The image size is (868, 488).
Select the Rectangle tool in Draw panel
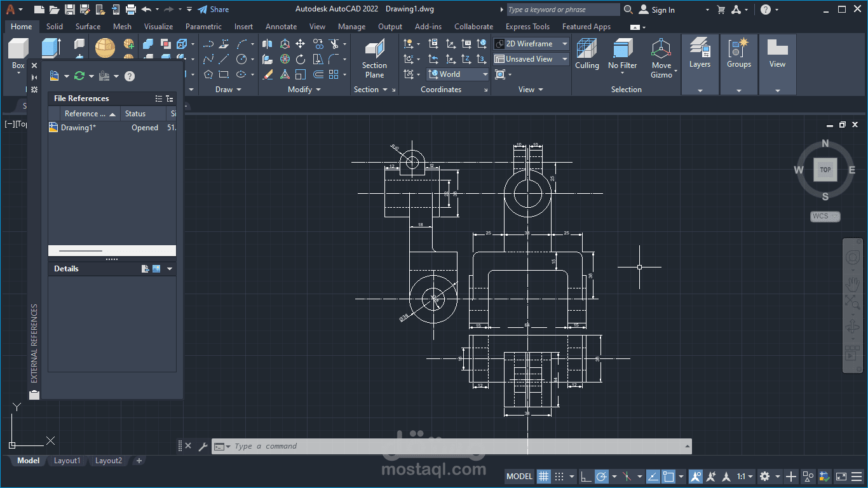[x=224, y=74]
